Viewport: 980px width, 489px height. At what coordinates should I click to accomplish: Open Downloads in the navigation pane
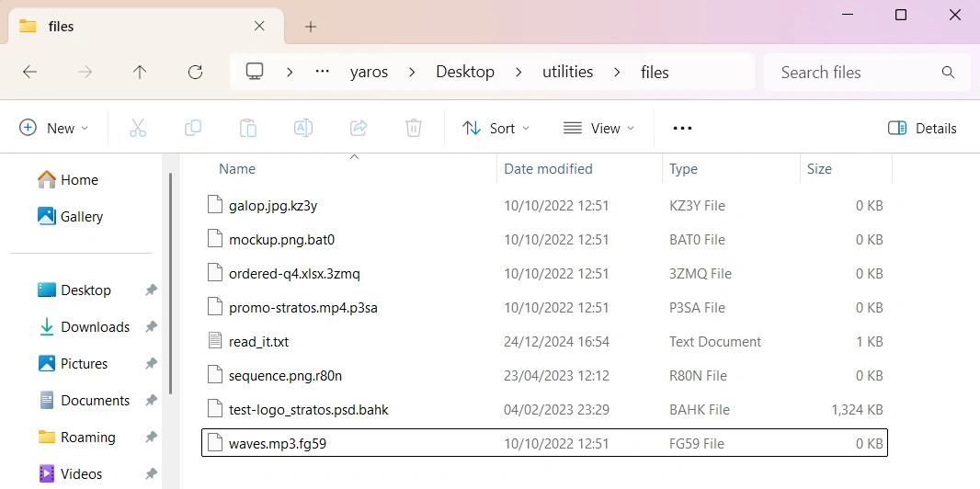click(84, 327)
